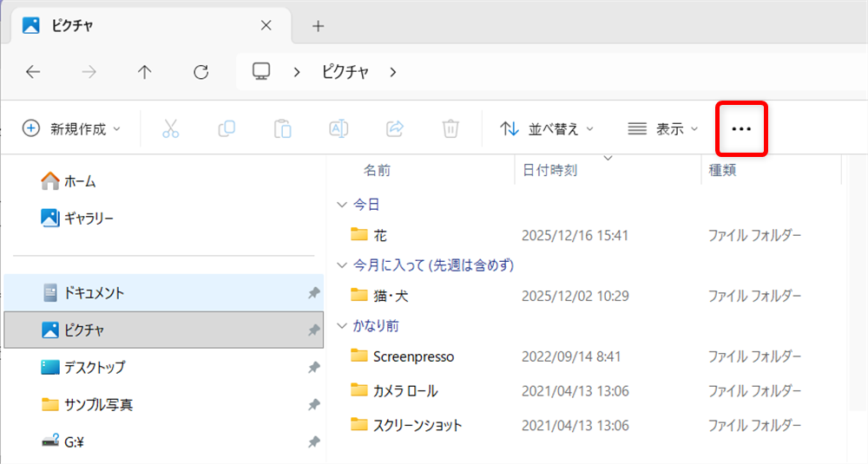Open a new tab with plus button
This screenshot has width=868, height=464.
(319, 26)
